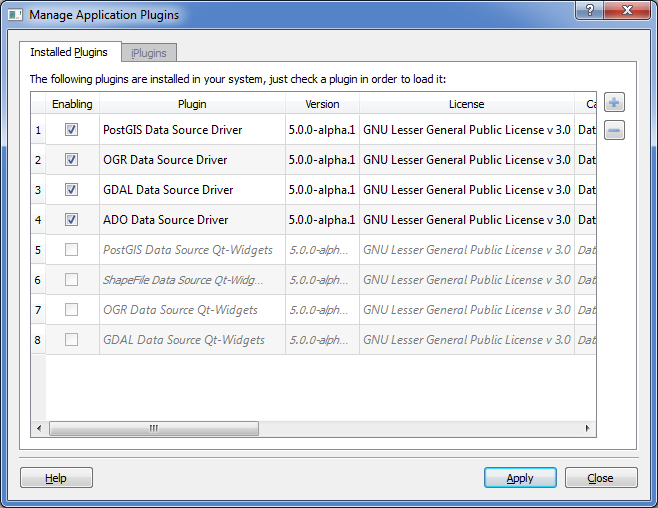Click the License column header
This screenshot has height=508, width=658.
pos(467,104)
